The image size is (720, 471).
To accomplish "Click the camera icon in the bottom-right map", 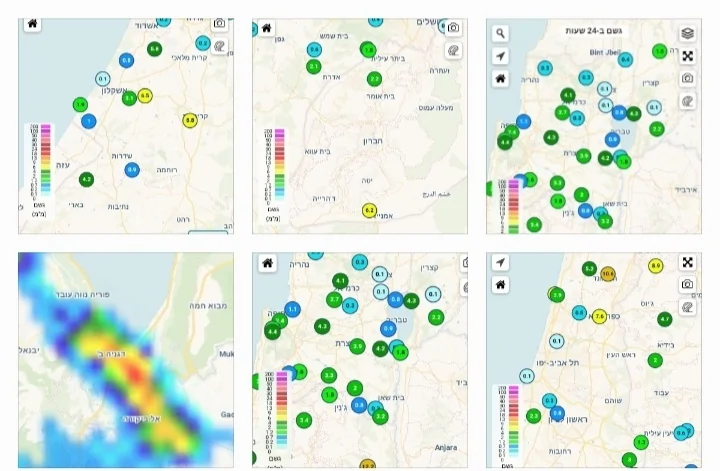I will [x=687, y=285].
